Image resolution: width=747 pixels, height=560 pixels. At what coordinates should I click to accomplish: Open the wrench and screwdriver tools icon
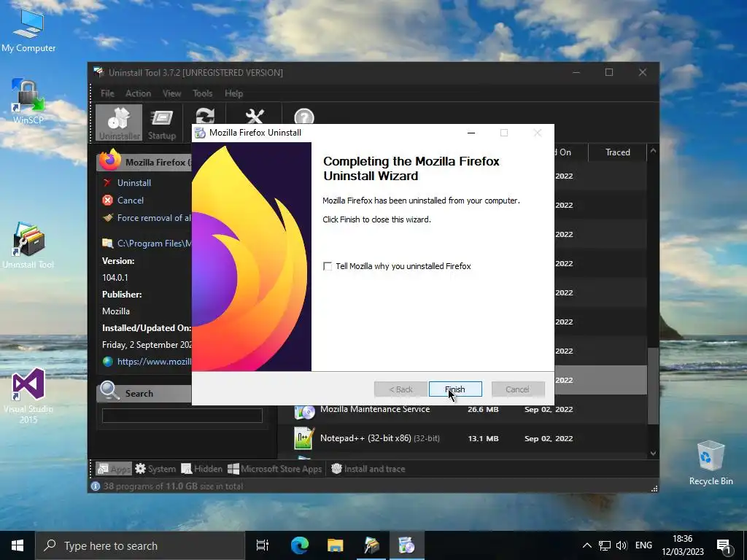[x=255, y=116]
